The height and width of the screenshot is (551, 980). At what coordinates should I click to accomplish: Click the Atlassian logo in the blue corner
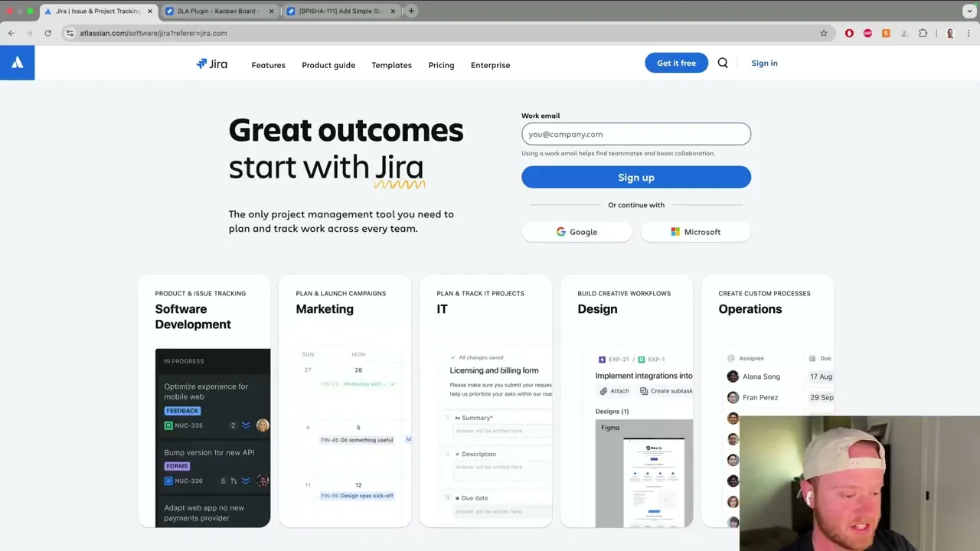pyautogui.click(x=17, y=63)
